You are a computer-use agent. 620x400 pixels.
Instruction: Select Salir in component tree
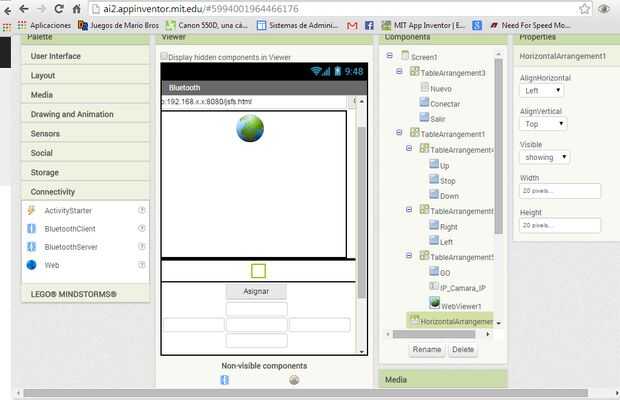point(432,118)
